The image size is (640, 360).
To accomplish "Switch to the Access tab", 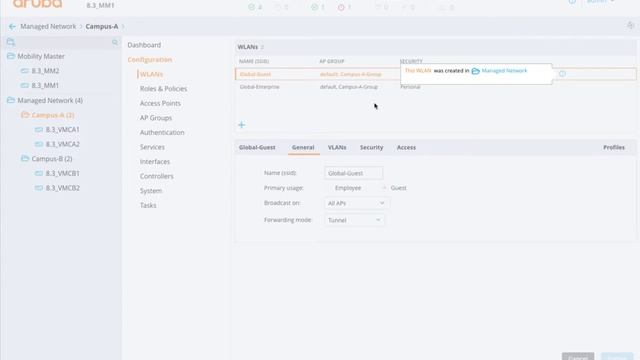I will pos(406,147).
